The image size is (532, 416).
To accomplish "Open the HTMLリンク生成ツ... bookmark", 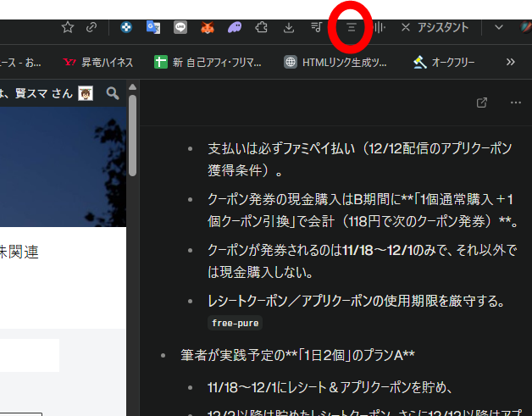I will pyautogui.click(x=335, y=62).
